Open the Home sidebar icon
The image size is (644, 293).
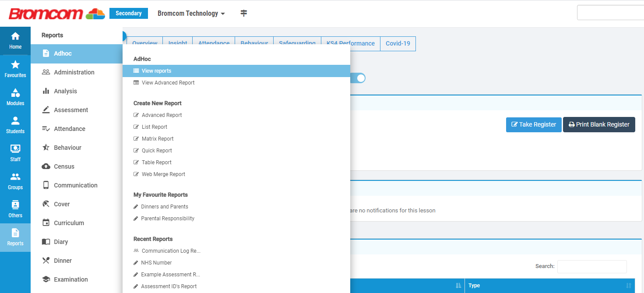[15, 39]
